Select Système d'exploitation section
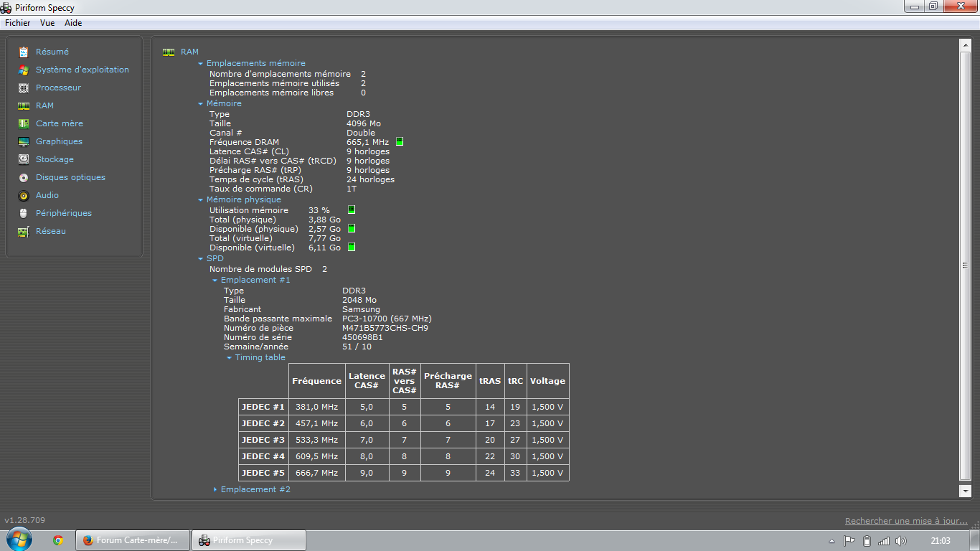980x551 pixels. [x=83, y=70]
